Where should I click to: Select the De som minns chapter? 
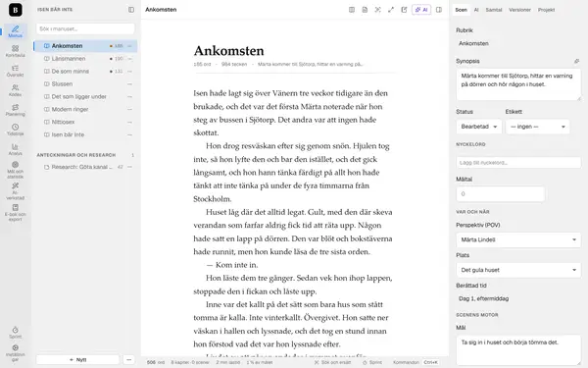(x=85, y=72)
